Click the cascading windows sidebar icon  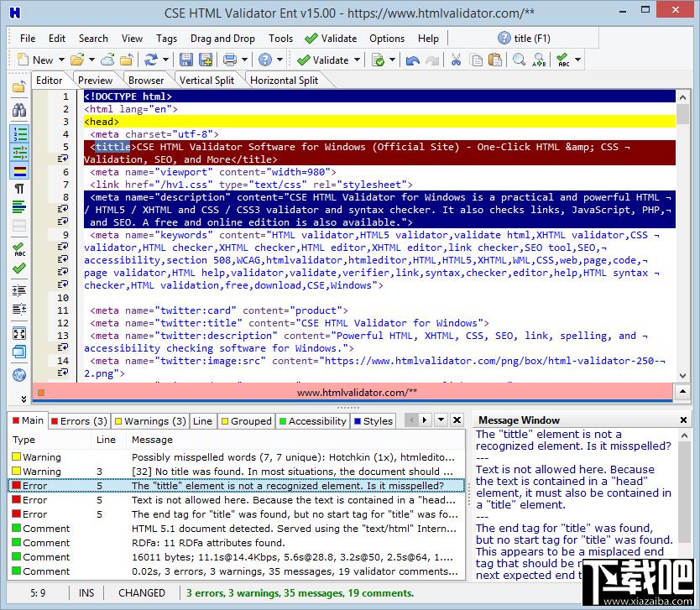(x=19, y=352)
